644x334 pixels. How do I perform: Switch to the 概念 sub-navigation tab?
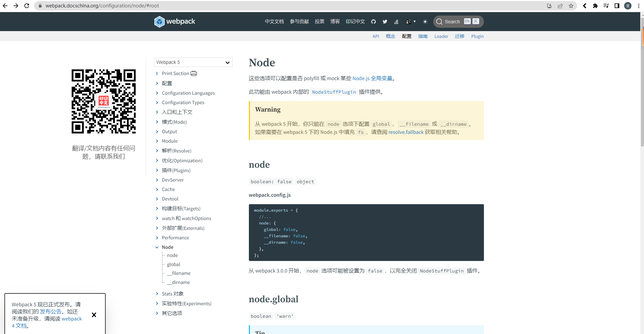(390, 36)
